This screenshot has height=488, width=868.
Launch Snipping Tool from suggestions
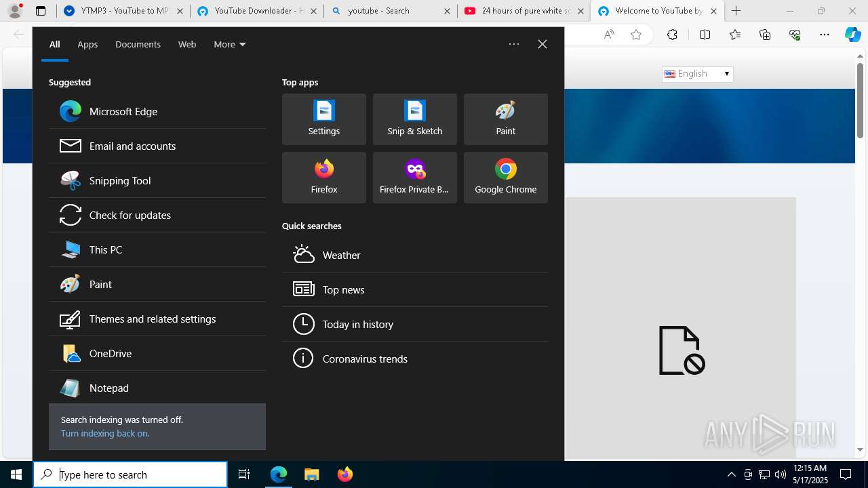pyautogui.click(x=157, y=180)
